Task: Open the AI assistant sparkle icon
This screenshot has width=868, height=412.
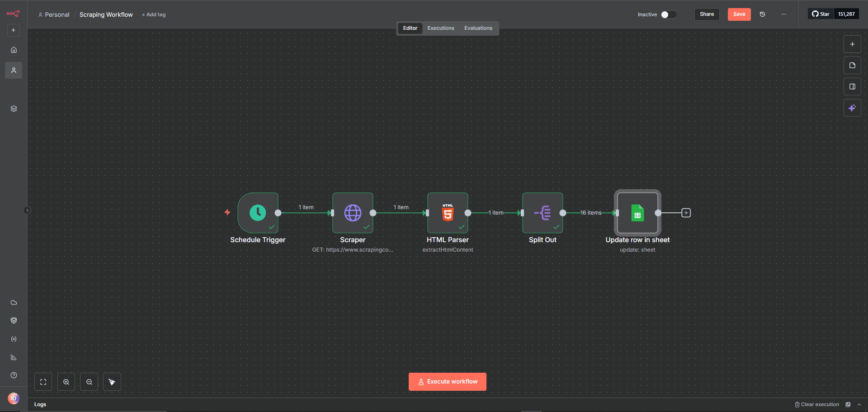Action: (x=852, y=108)
